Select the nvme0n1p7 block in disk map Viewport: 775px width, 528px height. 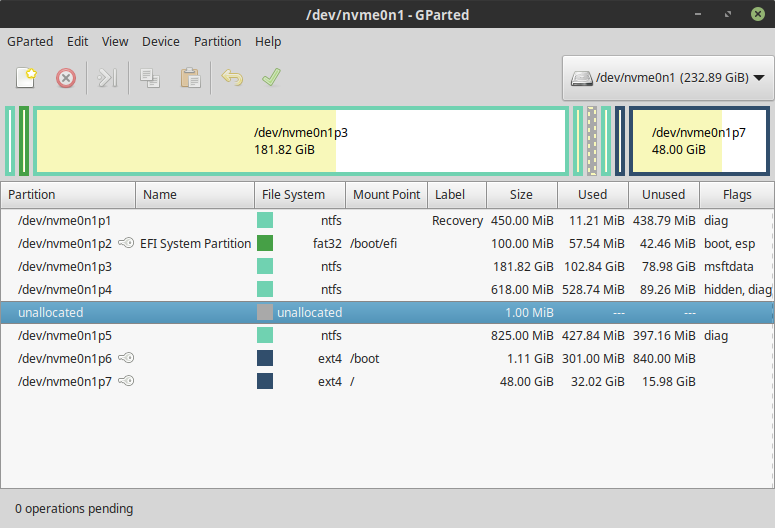(699, 141)
